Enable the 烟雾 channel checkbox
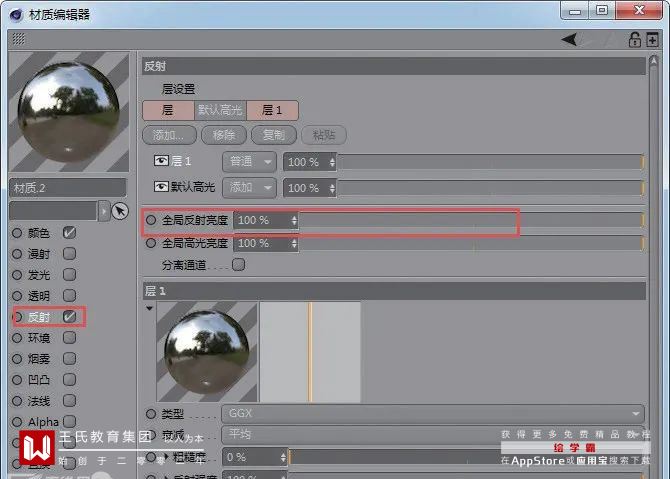 [69, 359]
